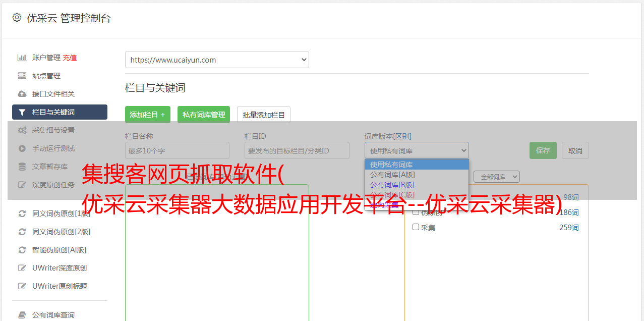
Task: Click the refresh icon for 同义词伪原创[2版]
Action: pos(22,232)
